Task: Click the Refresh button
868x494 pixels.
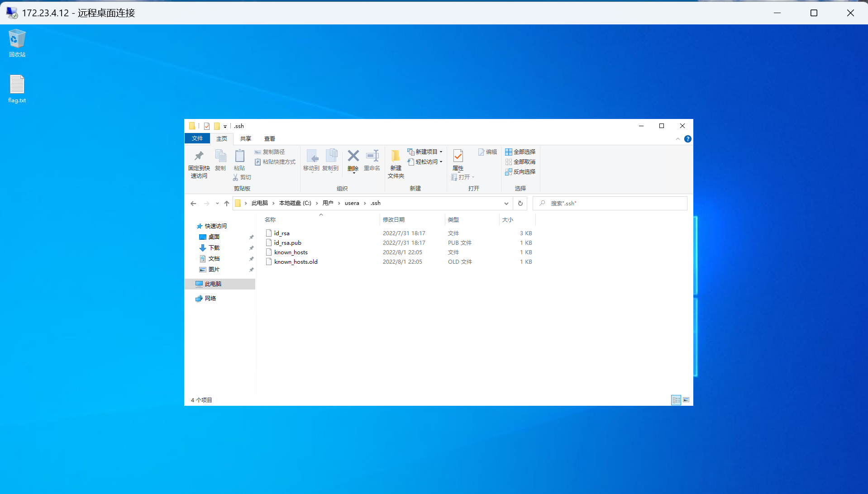Action: (520, 204)
